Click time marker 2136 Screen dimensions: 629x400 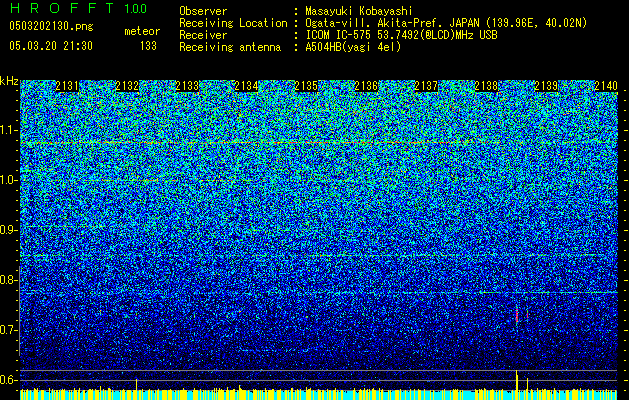[x=366, y=86]
